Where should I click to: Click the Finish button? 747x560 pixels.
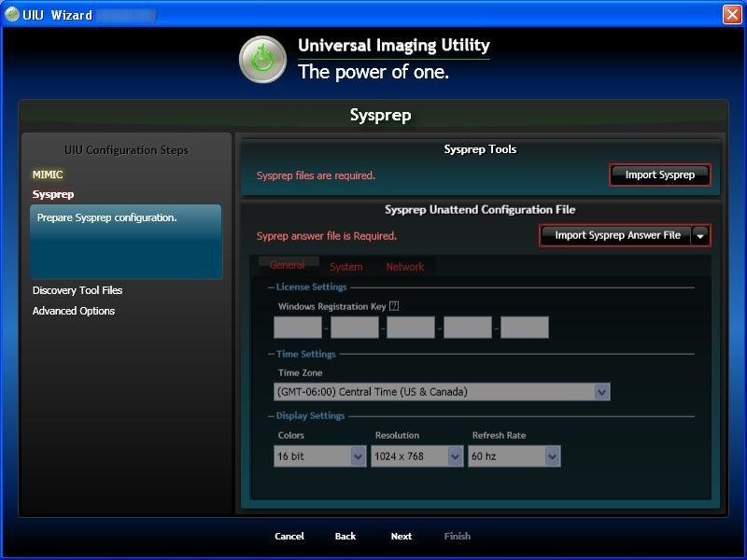coord(458,536)
